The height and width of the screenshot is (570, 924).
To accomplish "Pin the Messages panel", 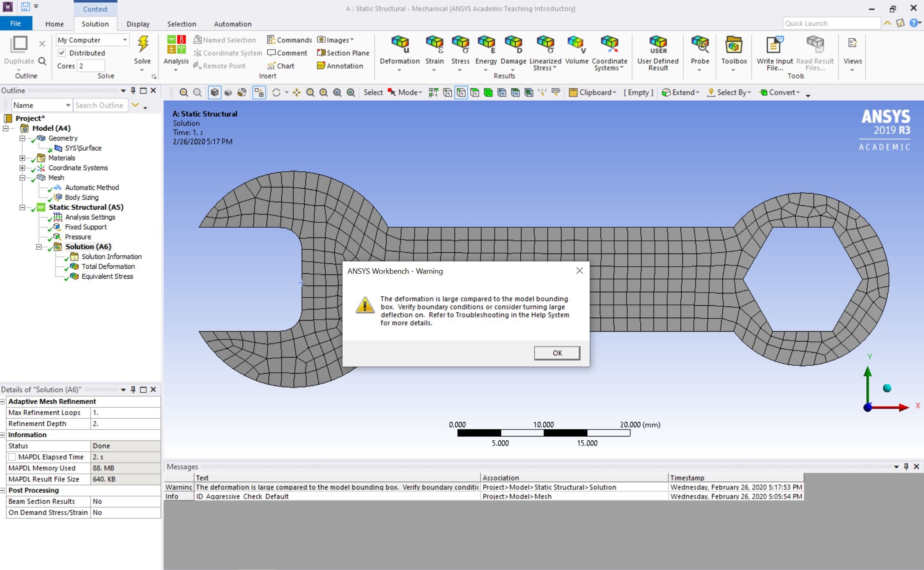I will click(x=906, y=466).
